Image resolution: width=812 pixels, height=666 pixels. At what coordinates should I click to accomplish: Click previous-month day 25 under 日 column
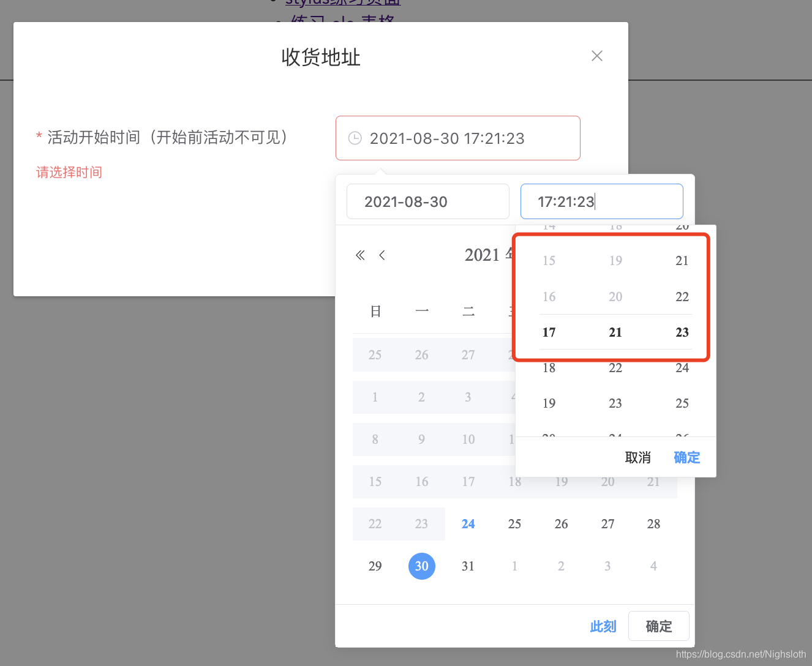[375, 355]
